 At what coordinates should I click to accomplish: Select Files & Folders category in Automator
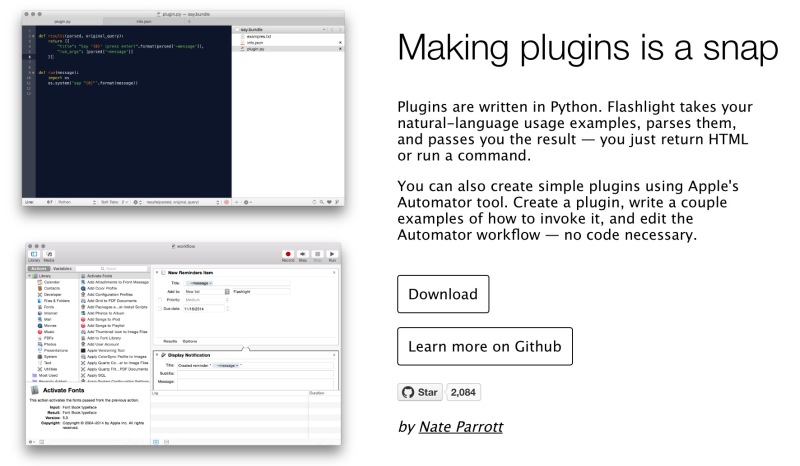53,301
